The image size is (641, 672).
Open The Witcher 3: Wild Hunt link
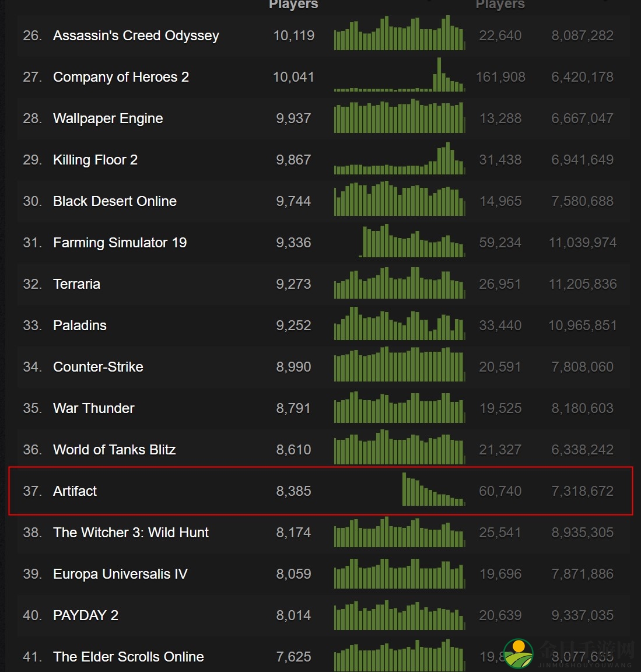point(131,533)
